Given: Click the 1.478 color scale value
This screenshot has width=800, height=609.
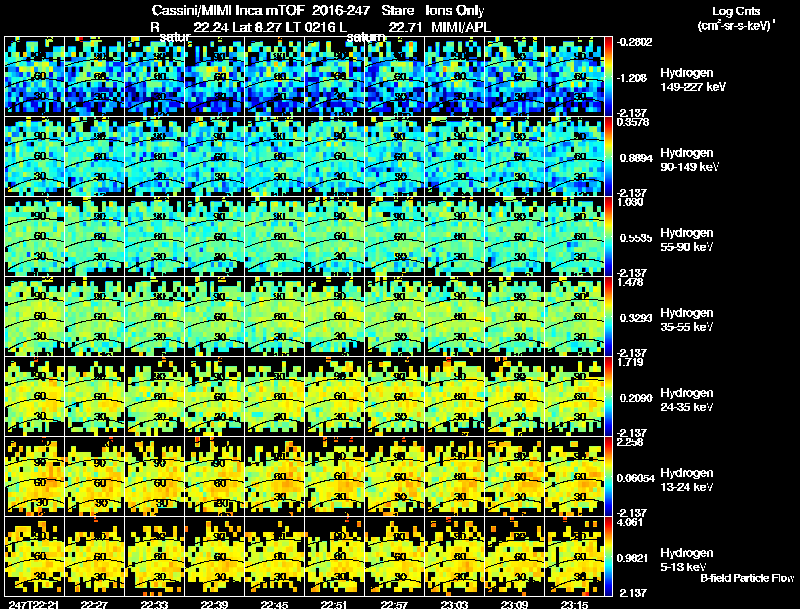Looking at the screenshot, I should 630,282.
